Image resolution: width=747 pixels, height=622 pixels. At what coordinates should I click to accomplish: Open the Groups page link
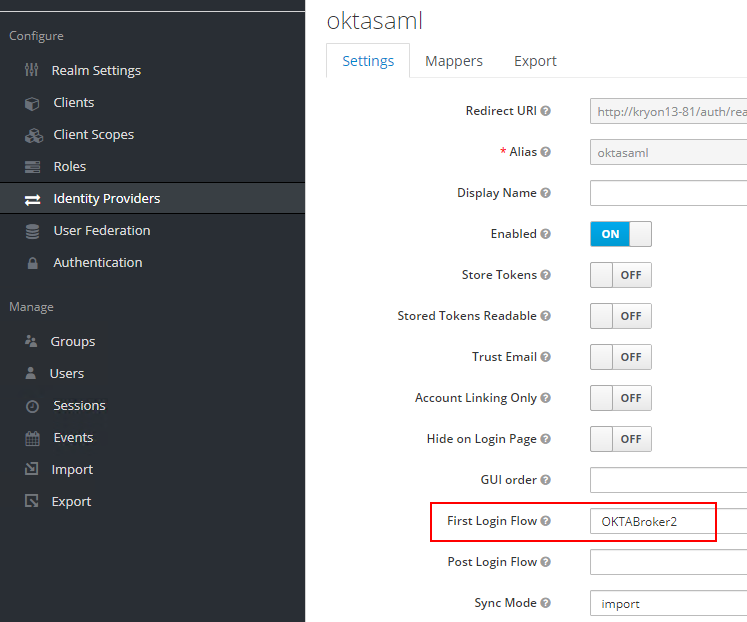(x=72, y=341)
